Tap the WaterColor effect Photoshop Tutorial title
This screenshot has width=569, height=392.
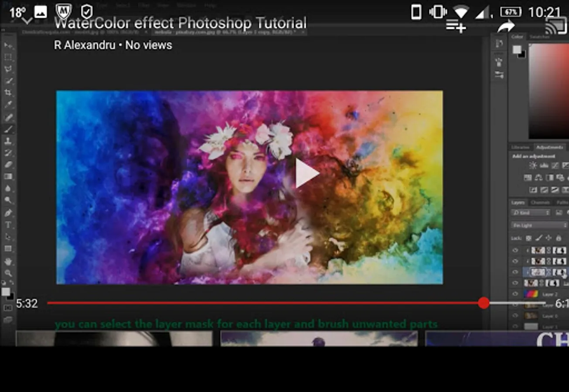[x=180, y=23]
